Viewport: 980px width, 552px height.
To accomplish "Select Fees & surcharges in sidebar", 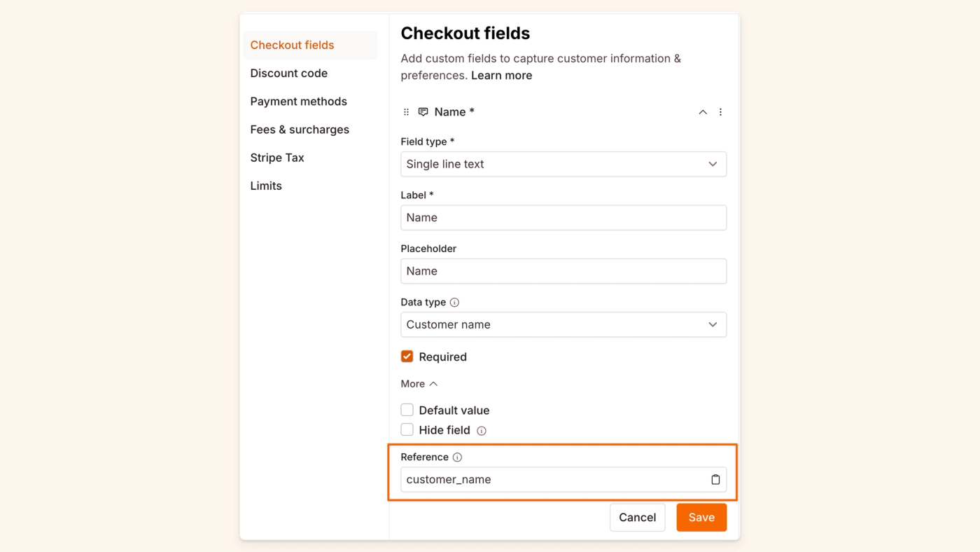I will pyautogui.click(x=300, y=130).
